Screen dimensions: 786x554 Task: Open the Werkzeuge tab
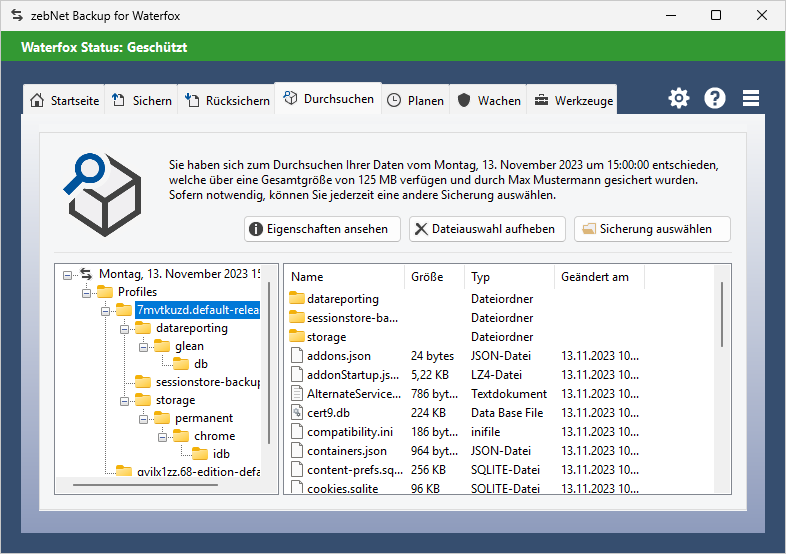tap(572, 100)
